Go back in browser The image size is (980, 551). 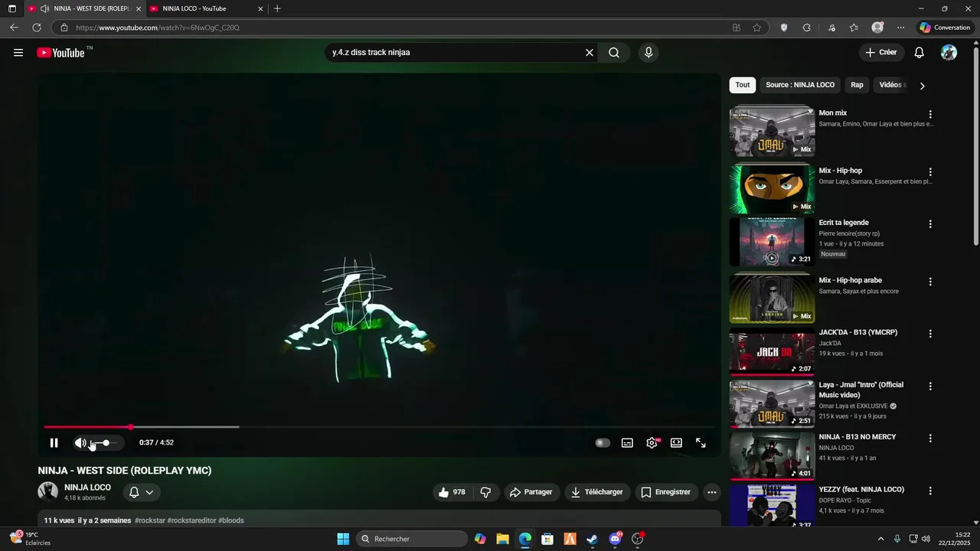14,28
